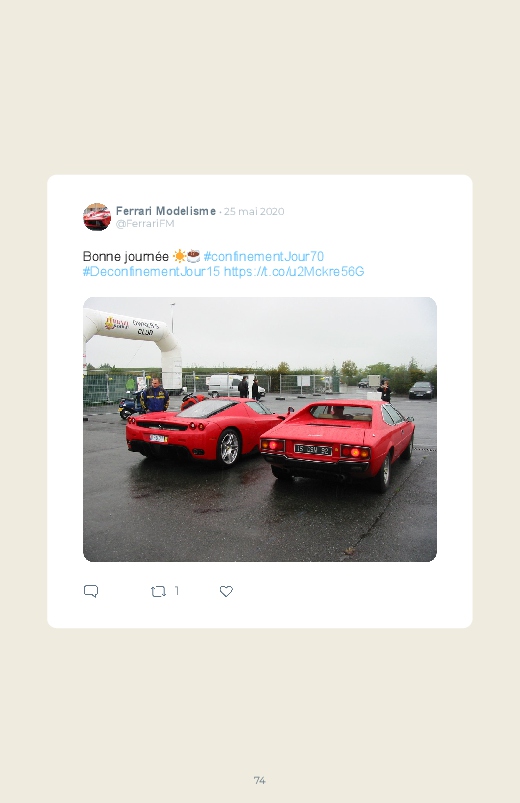Open the #DeconfinementJour15 hashtag
Screen dimensions: 520x803
151,271
